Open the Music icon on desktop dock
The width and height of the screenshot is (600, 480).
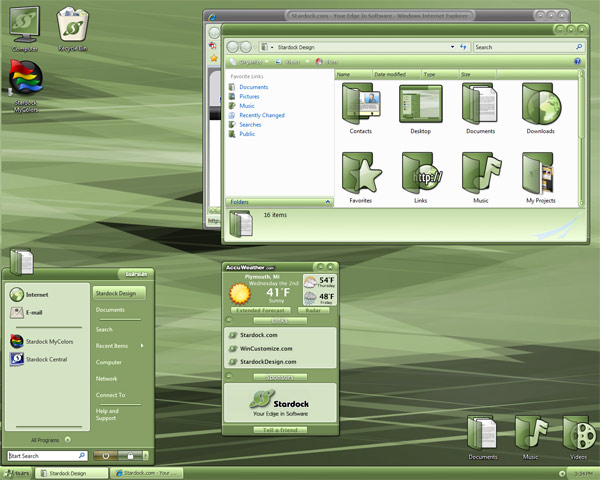(531, 438)
